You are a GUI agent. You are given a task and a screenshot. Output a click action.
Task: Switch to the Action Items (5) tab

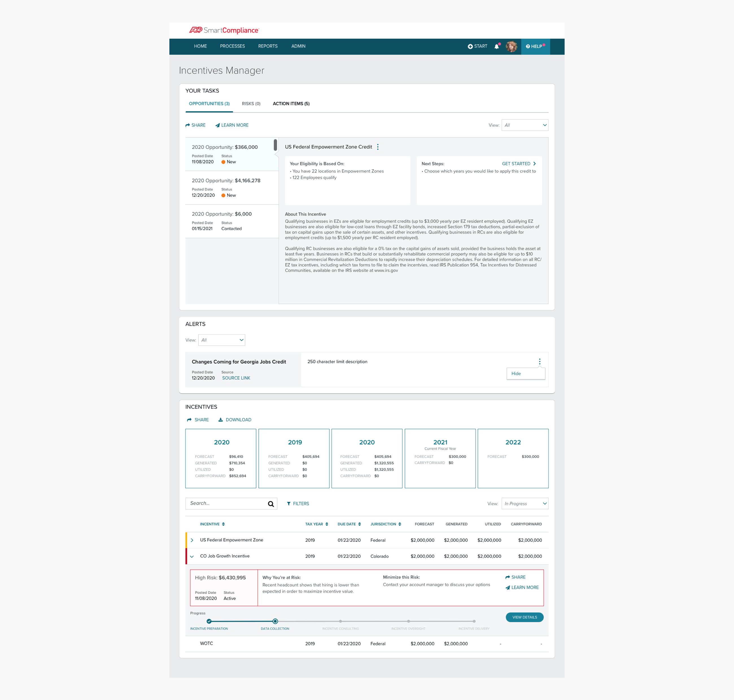point(291,104)
